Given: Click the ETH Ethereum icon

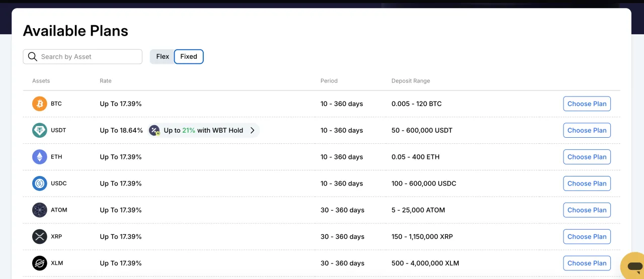Looking at the screenshot, I should click(40, 157).
